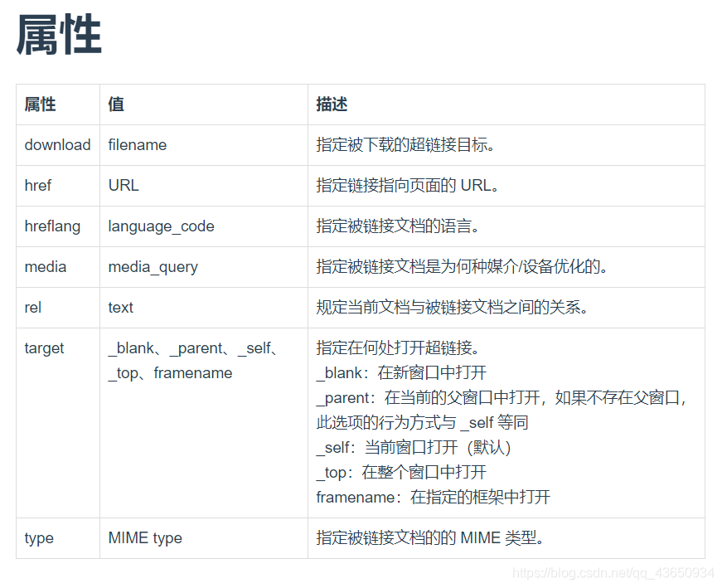Click the rel attribute cell
The image size is (722, 588).
[x=32, y=308]
